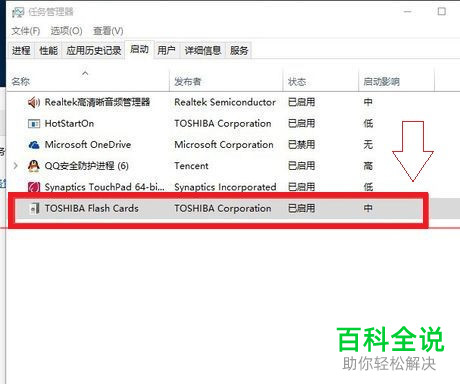Select the Microsoft OneDrive entry name
Image resolution: width=460 pixels, height=384 pixels.
[88, 145]
